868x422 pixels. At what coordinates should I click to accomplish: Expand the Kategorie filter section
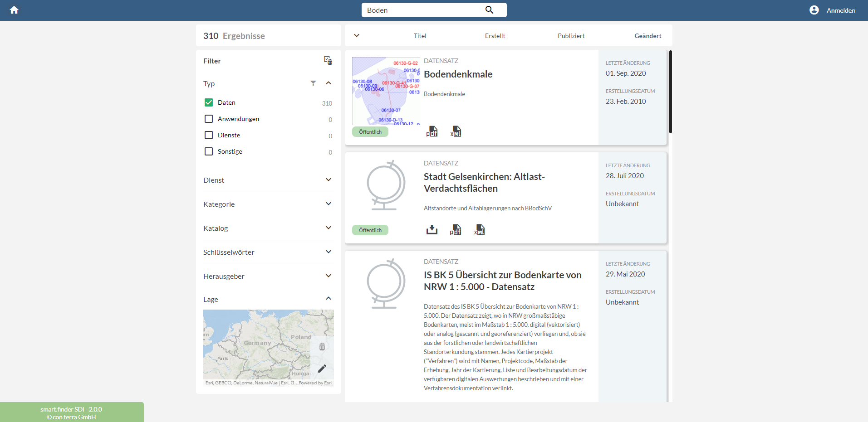click(329, 204)
